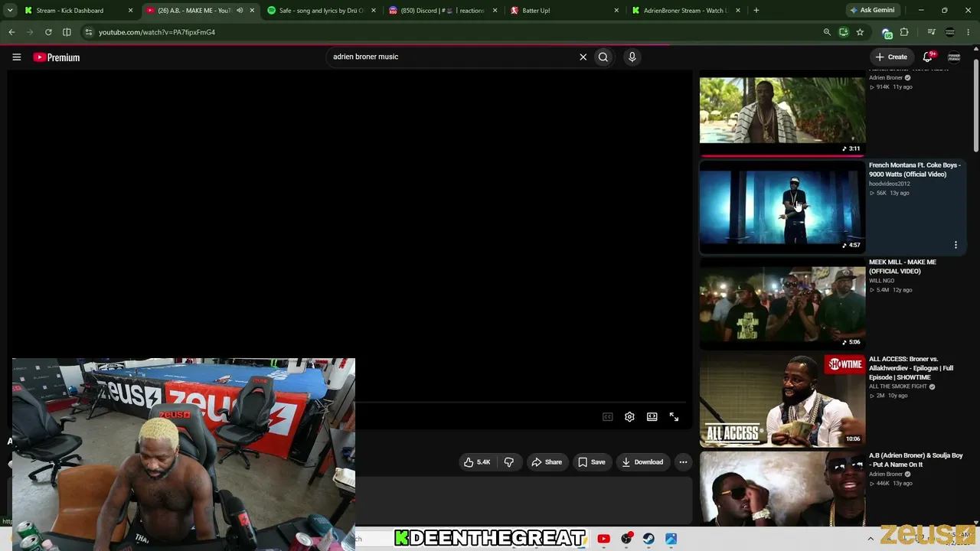Download the video

coord(642,462)
